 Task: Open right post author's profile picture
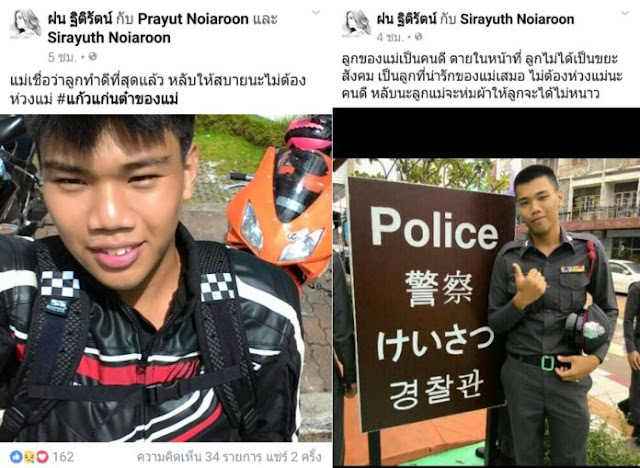point(357,24)
